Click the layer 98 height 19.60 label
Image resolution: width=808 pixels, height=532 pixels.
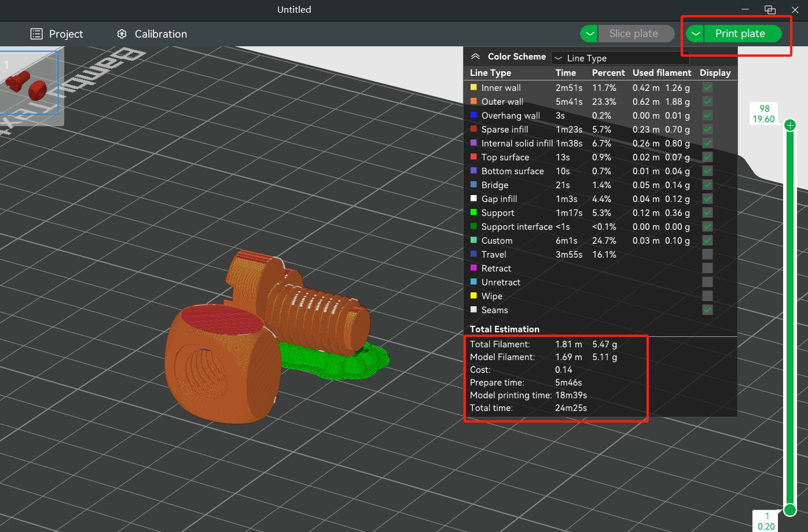[764, 113]
